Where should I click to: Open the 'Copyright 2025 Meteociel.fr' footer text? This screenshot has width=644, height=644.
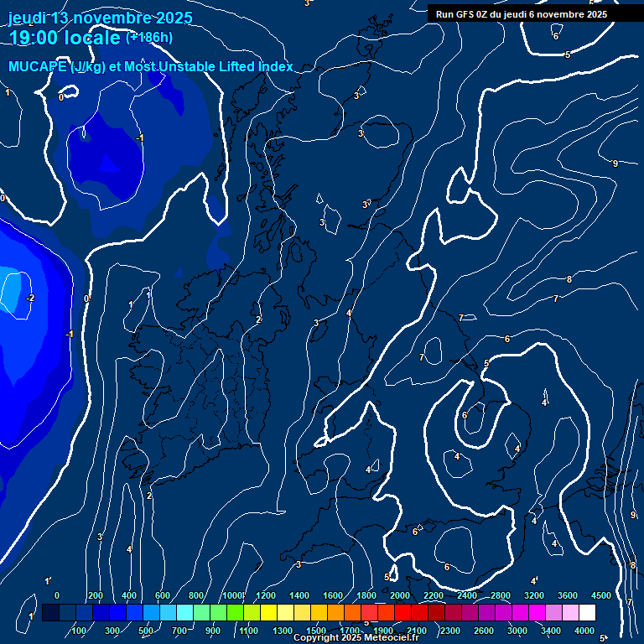click(356, 637)
